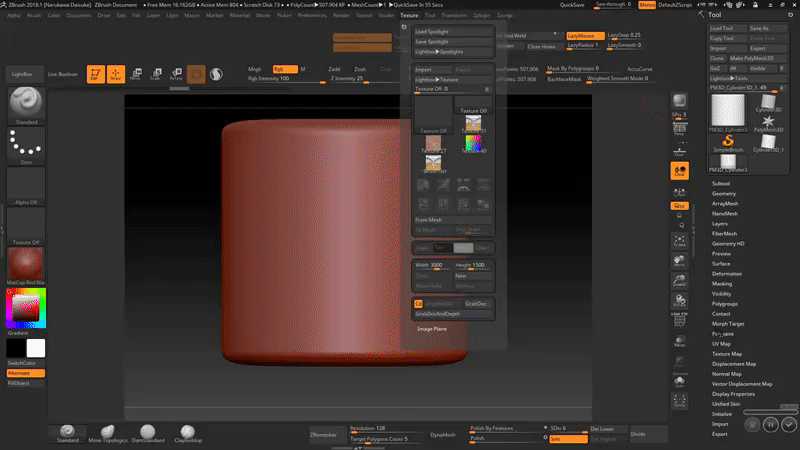Open the MatCap Red Wax material picker
The height and width of the screenshot is (450, 800).
click(x=26, y=266)
